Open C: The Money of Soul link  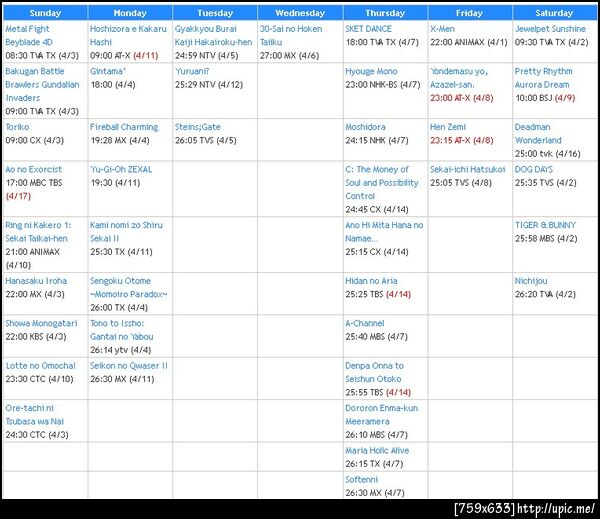point(382,183)
